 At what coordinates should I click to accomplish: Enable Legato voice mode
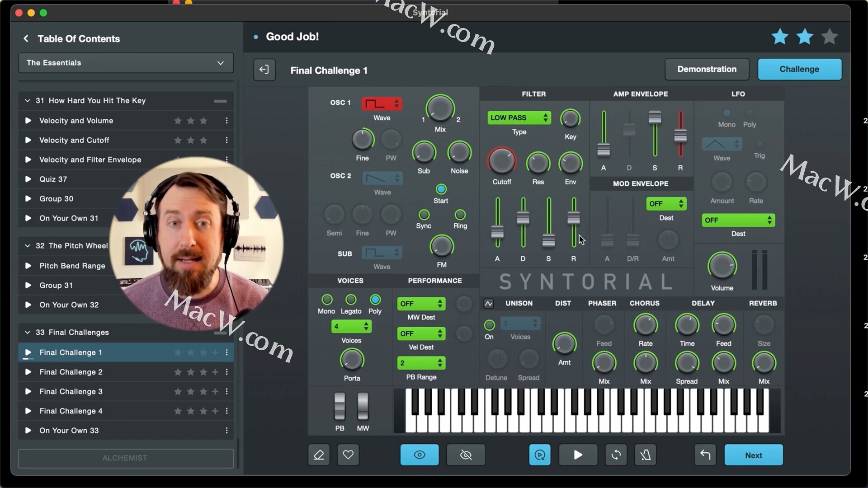tap(351, 300)
